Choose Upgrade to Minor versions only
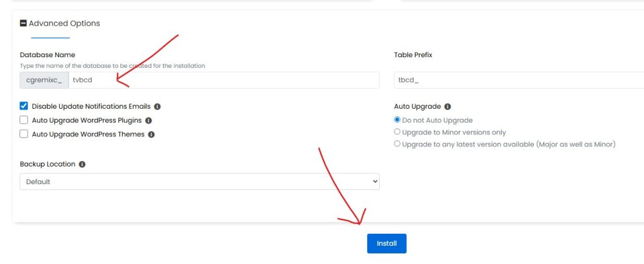 click(x=397, y=132)
